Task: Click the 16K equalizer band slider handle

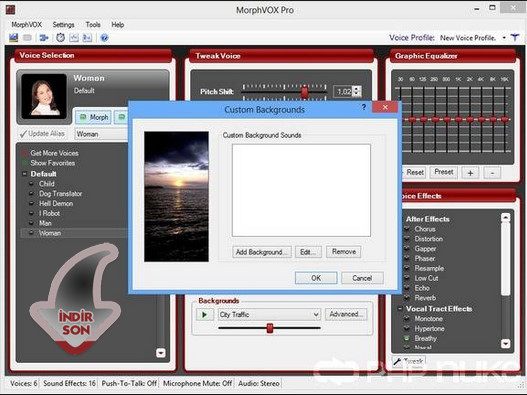Action: [x=505, y=119]
